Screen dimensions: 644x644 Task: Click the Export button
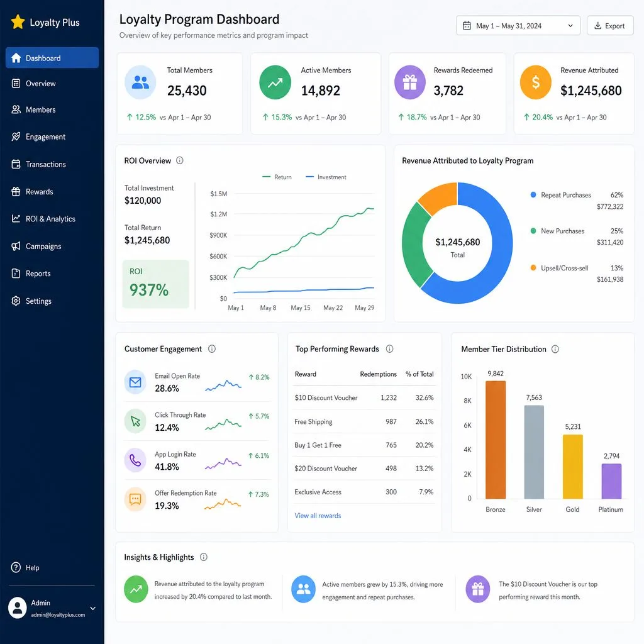610,25
